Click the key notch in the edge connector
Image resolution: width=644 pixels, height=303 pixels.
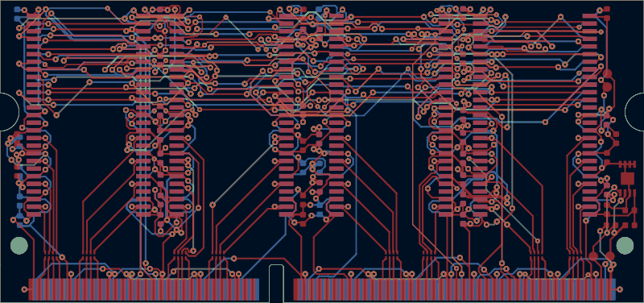276,284
